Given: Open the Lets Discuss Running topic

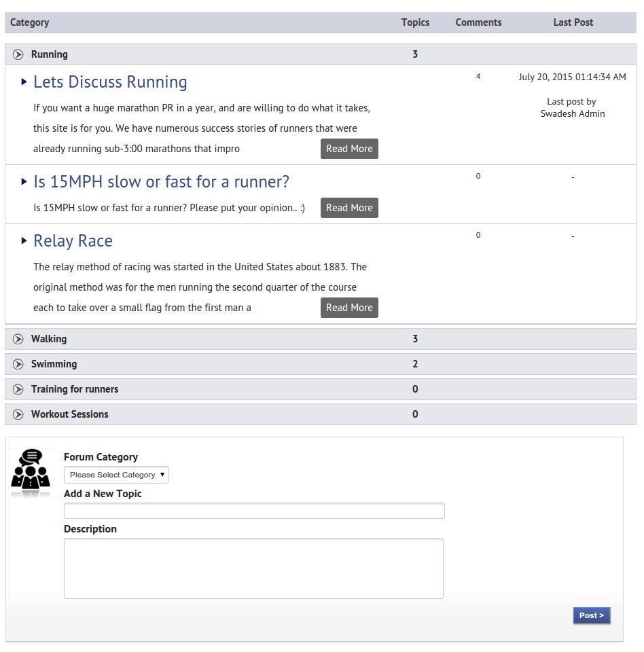Looking at the screenshot, I should tap(110, 82).
